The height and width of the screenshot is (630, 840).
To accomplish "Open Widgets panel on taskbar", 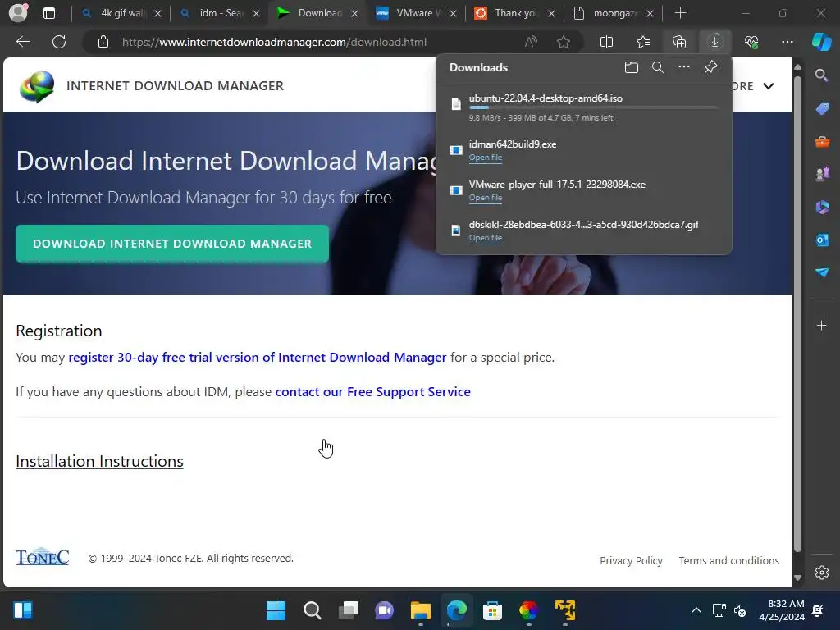I will click(x=22, y=610).
